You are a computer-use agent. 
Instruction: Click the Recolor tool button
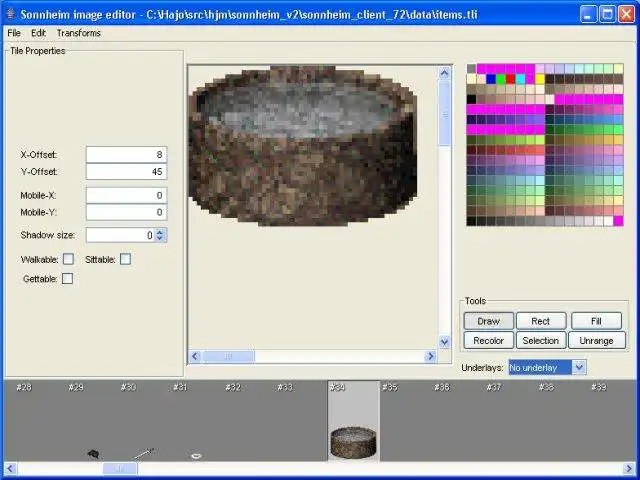pyautogui.click(x=488, y=340)
